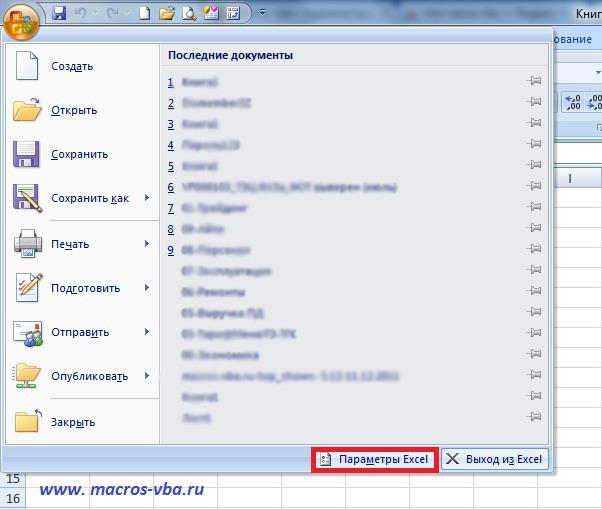Pin recent document 1 to the list

pos(534,81)
